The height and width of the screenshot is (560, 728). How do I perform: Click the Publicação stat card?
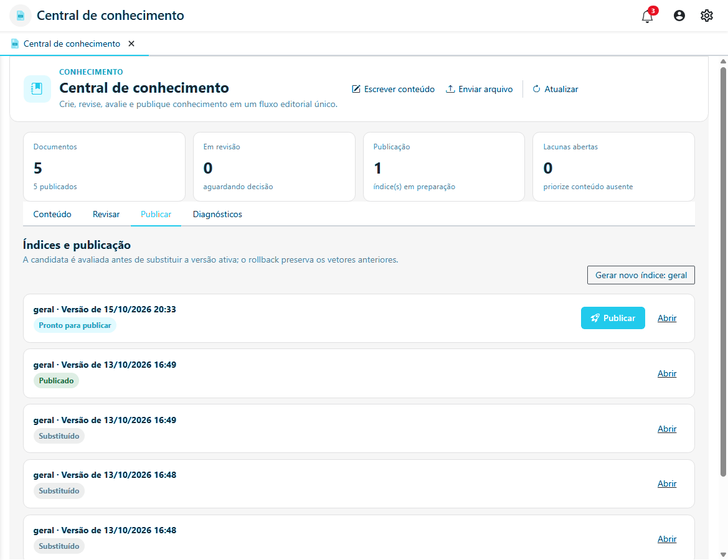click(444, 167)
